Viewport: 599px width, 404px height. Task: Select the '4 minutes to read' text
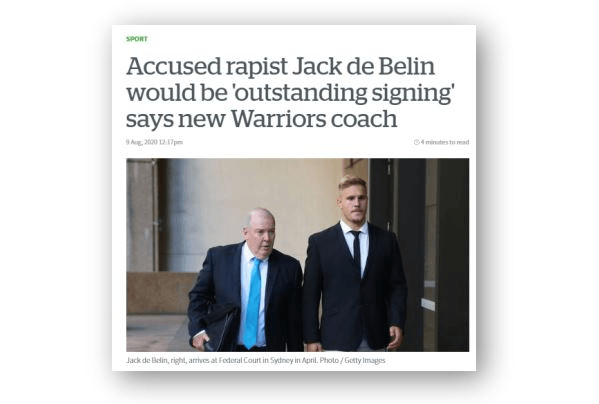(445, 142)
